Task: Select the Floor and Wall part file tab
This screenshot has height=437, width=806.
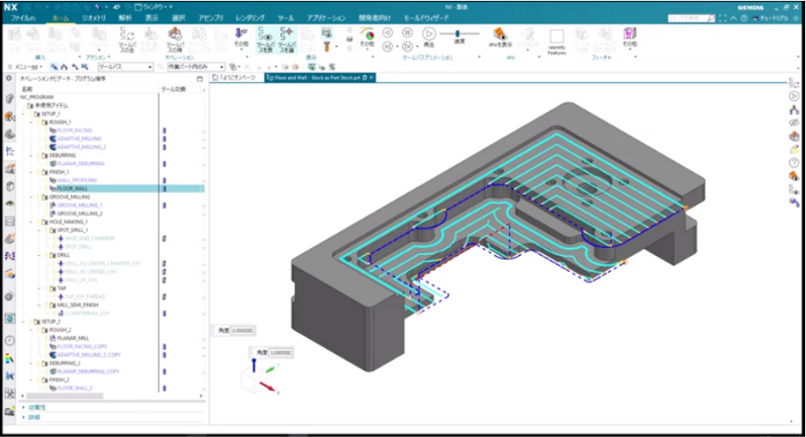Action: coord(320,78)
